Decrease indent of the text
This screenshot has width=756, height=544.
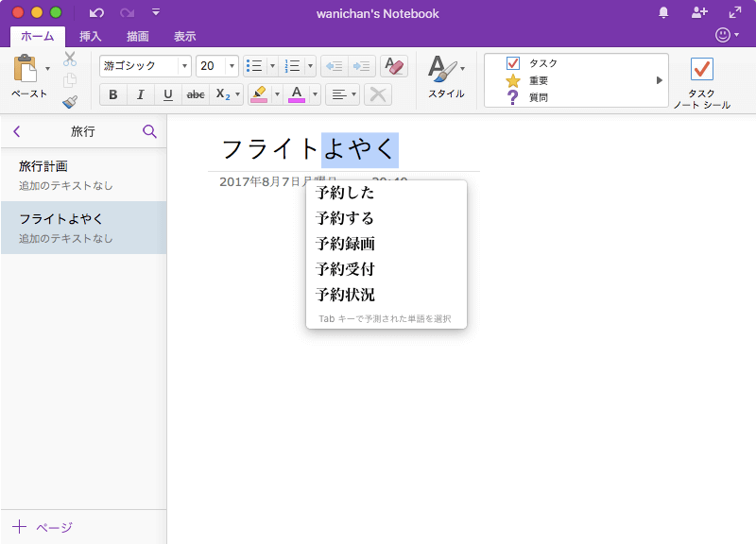[335, 66]
